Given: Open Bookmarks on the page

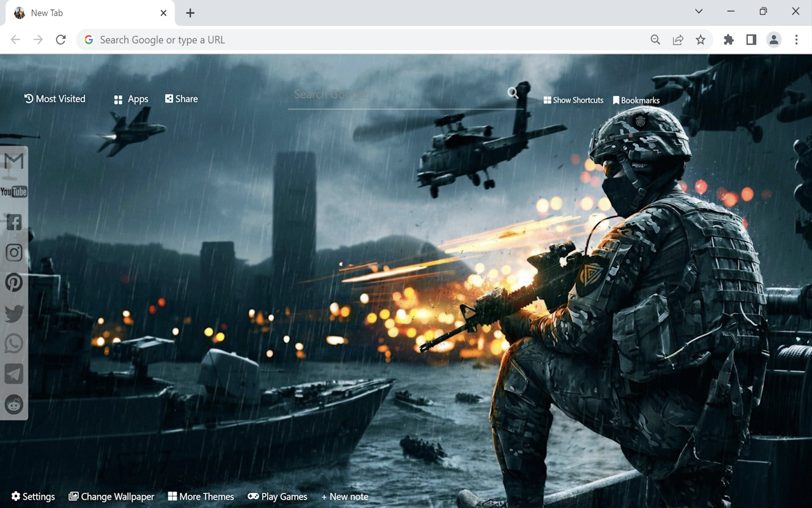Looking at the screenshot, I should click(636, 100).
